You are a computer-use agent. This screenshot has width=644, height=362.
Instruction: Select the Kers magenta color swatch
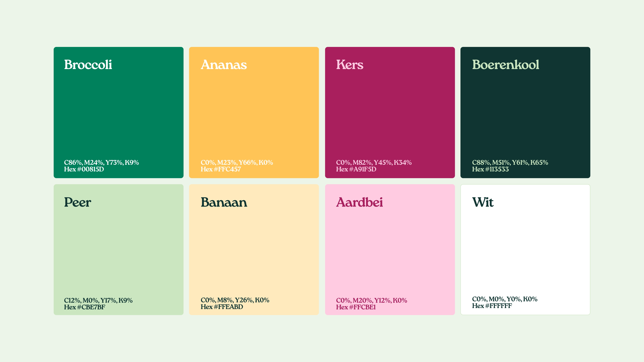click(390, 112)
